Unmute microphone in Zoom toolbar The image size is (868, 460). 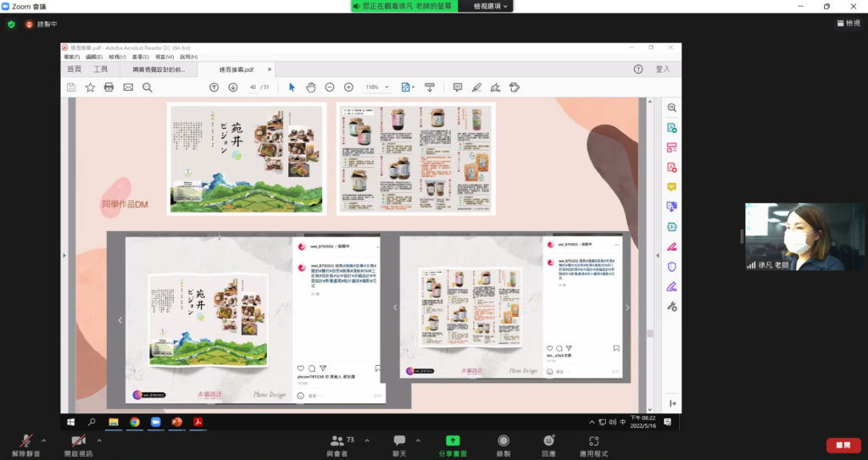pos(26,441)
